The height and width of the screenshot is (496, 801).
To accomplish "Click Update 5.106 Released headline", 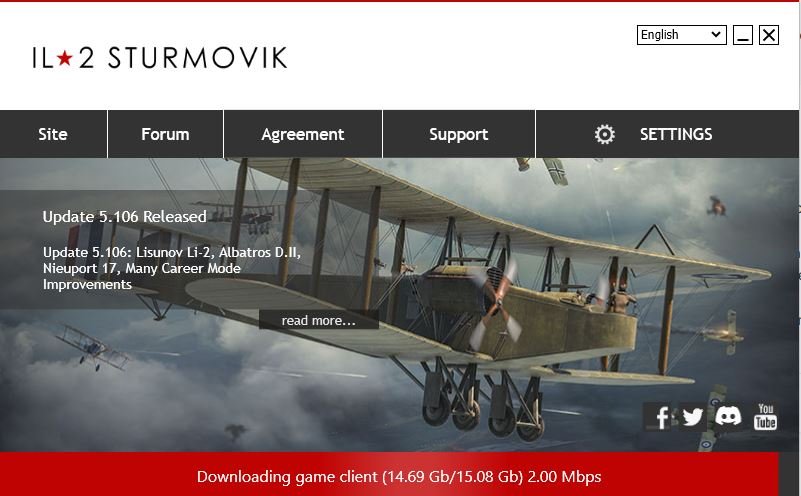I will pyautogui.click(x=125, y=217).
